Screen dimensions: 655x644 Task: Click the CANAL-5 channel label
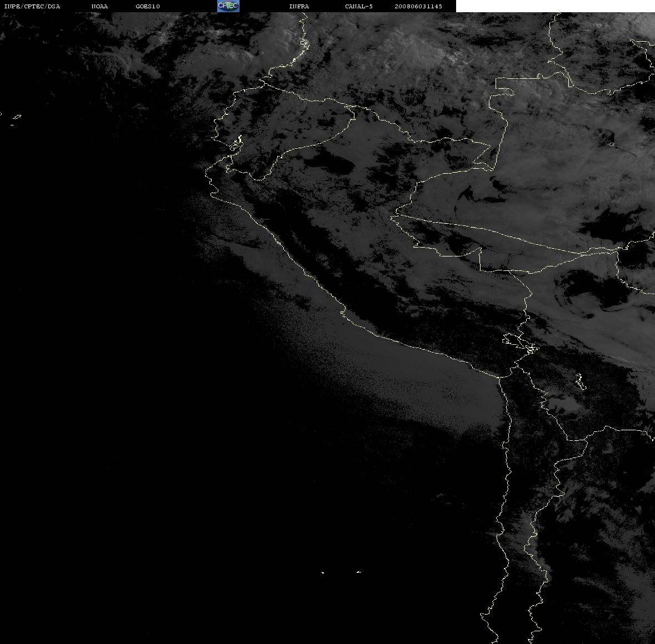pyautogui.click(x=359, y=6)
